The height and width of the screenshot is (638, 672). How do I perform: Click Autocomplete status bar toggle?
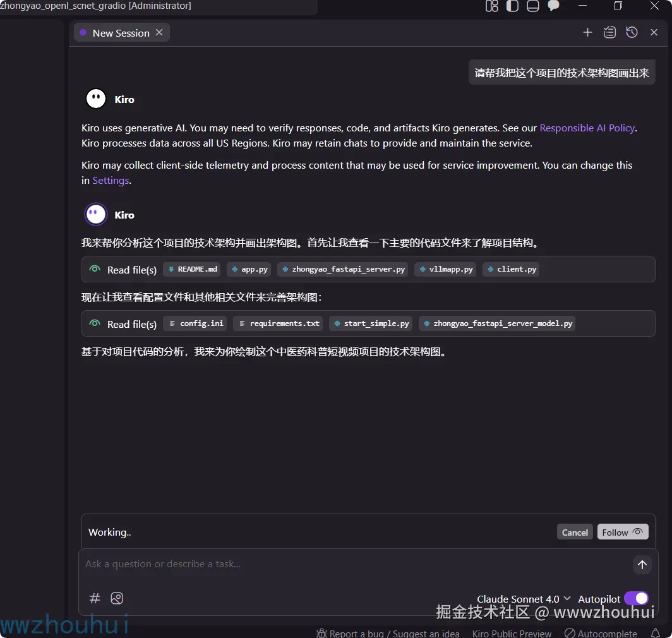tap(601, 634)
